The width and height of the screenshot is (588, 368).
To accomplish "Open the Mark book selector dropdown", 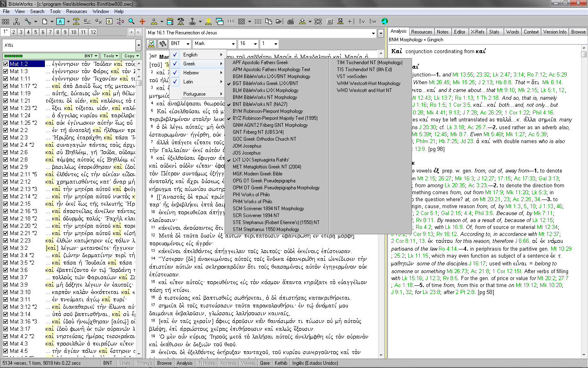I will tap(233, 43).
